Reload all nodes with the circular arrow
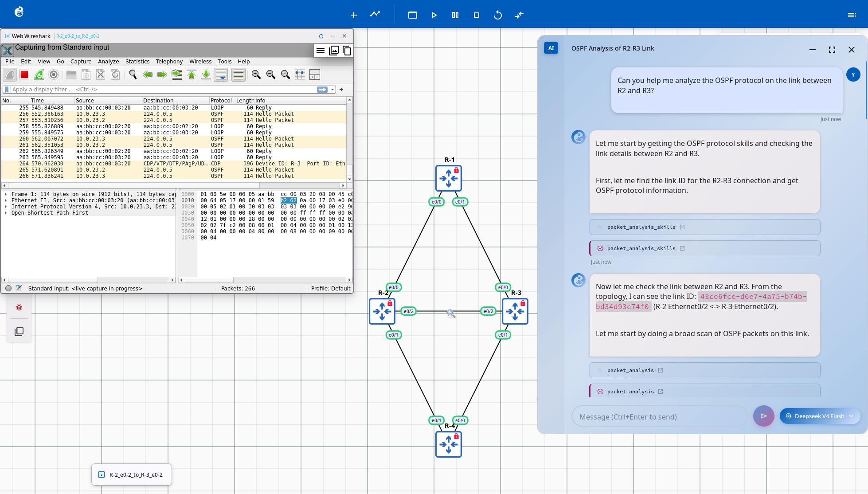868x494 pixels. (498, 15)
